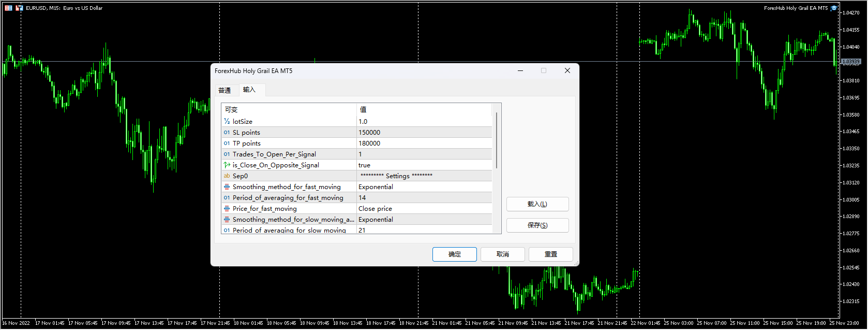
Task: Select the Period_of_averaging_for_slow_moving row
Action: click(356, 229)
